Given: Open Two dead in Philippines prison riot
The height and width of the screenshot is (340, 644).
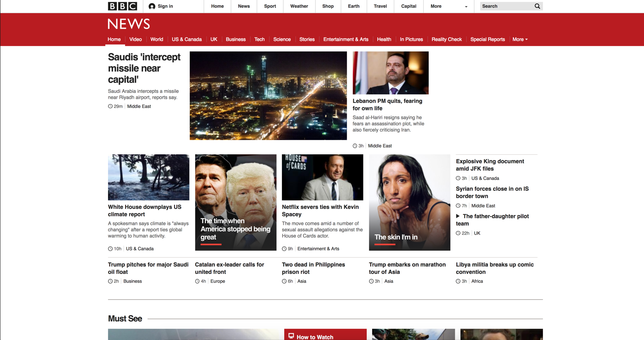Looking at the screenshot, I should point(313,268).
